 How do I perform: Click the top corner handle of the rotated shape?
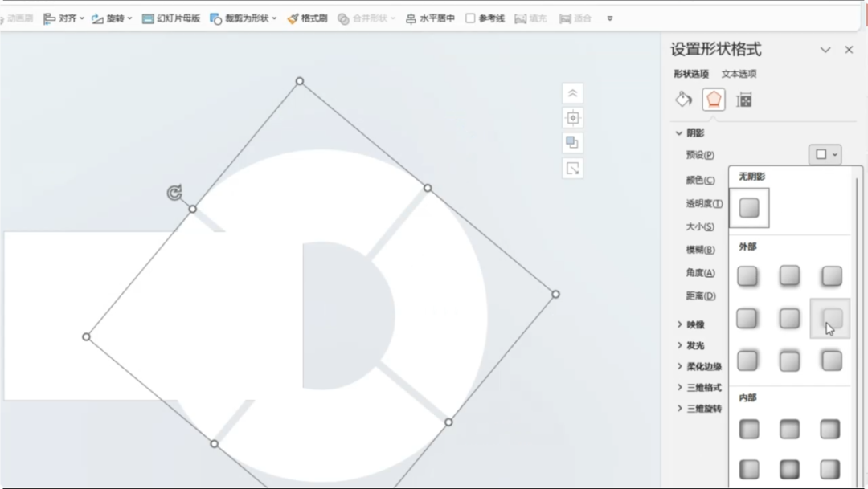300,81
